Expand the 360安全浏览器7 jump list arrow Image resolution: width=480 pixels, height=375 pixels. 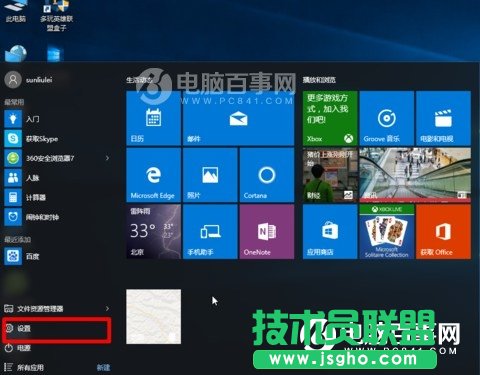pos(107,158)
